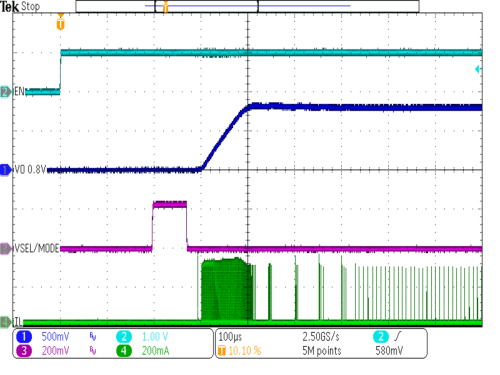Click the 10.10 % trigger position readout

point(245,351)
